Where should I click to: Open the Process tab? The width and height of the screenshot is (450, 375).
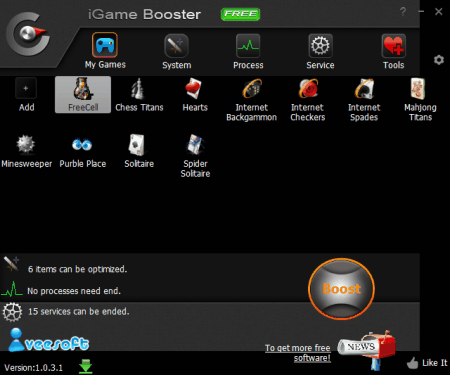[x=248, y=51]
